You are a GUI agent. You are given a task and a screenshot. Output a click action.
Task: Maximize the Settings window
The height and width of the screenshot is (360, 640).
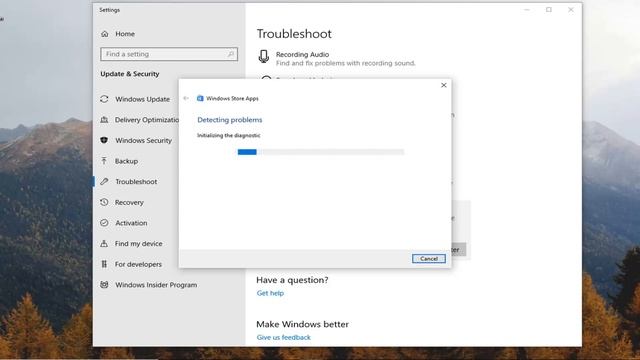coord(549,10)
